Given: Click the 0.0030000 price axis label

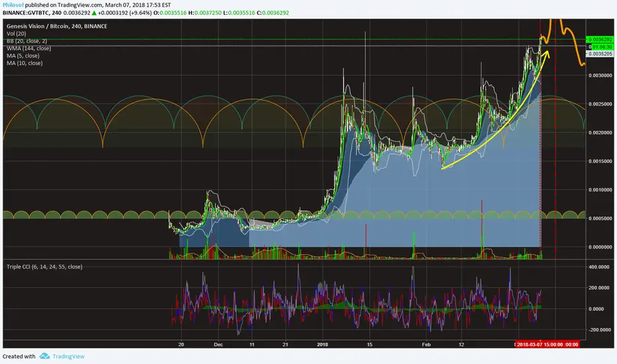Looking at the screenshot, I should point(600,75).
